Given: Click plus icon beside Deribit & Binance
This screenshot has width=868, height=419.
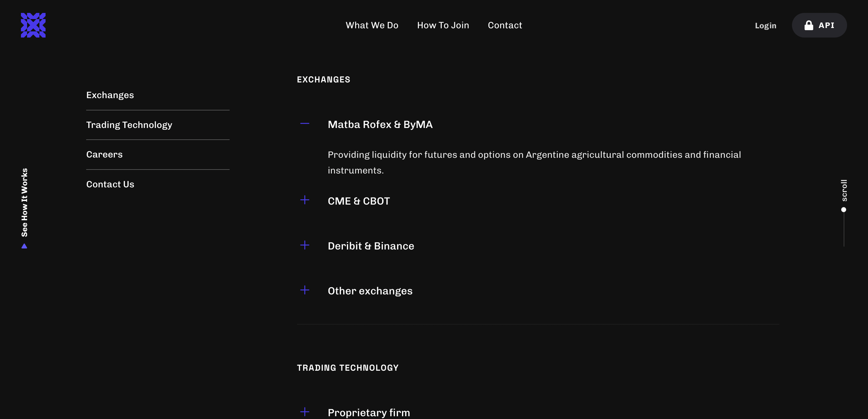Looking at the screenshot, I should 304,245.
